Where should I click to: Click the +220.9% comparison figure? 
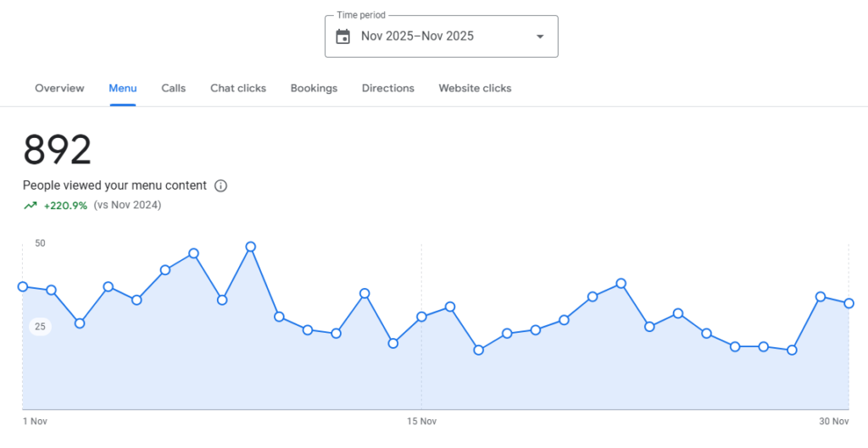(66, 206)
